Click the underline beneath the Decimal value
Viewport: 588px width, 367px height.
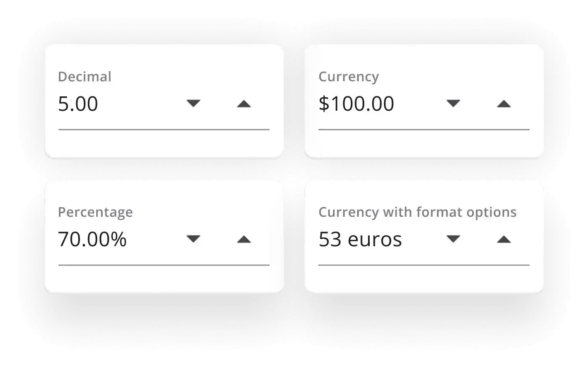pos(164,128)
